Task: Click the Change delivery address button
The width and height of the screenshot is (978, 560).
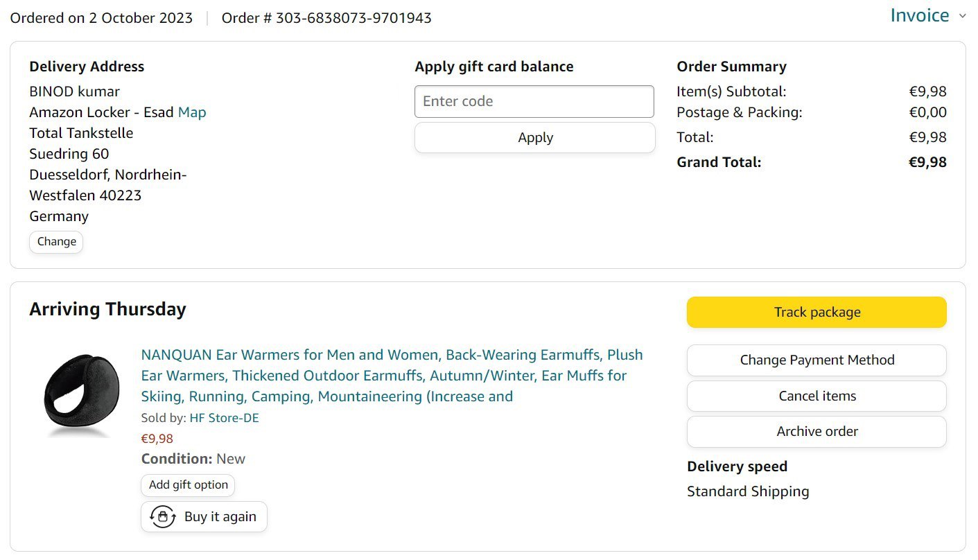Action: tap(56, 242)
